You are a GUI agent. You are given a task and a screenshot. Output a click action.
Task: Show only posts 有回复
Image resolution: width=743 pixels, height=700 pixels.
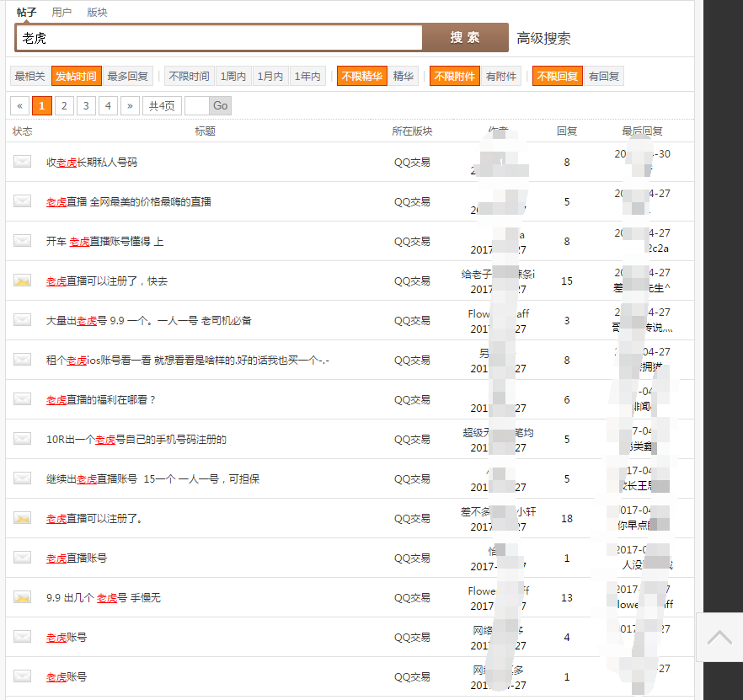pos(604,76)
